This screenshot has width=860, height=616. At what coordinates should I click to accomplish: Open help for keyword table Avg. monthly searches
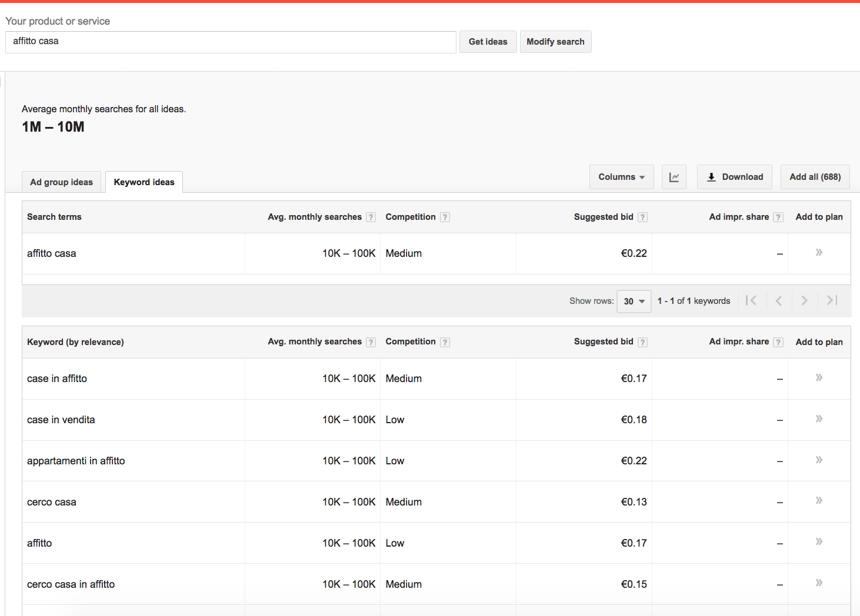[371, 342]
